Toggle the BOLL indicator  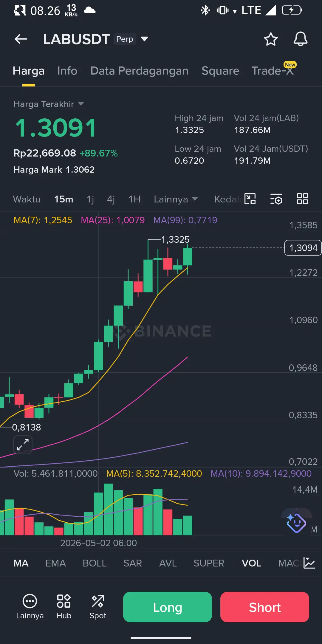95,563
